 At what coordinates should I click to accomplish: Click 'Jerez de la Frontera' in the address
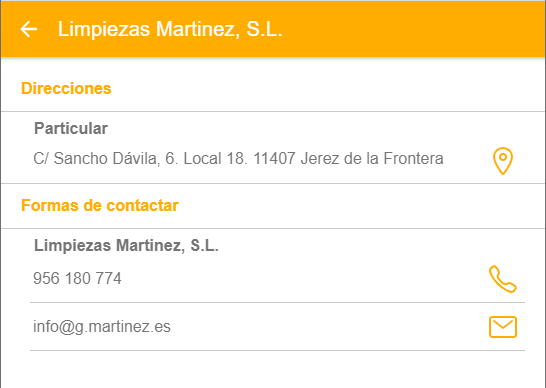pos(372,158)
